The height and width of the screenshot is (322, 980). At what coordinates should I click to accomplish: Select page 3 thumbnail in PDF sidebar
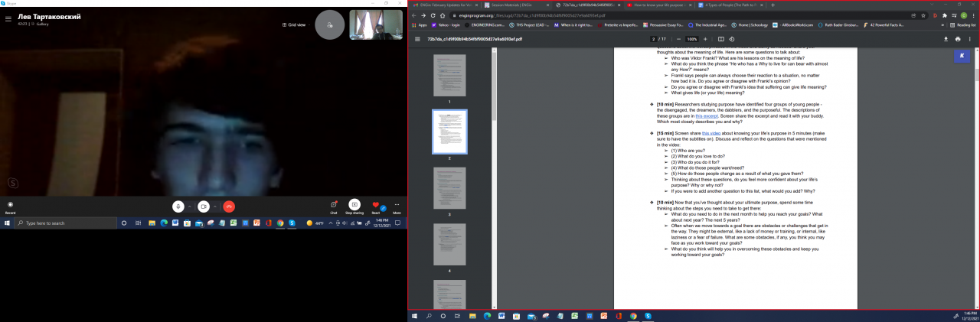click(449, 188)
